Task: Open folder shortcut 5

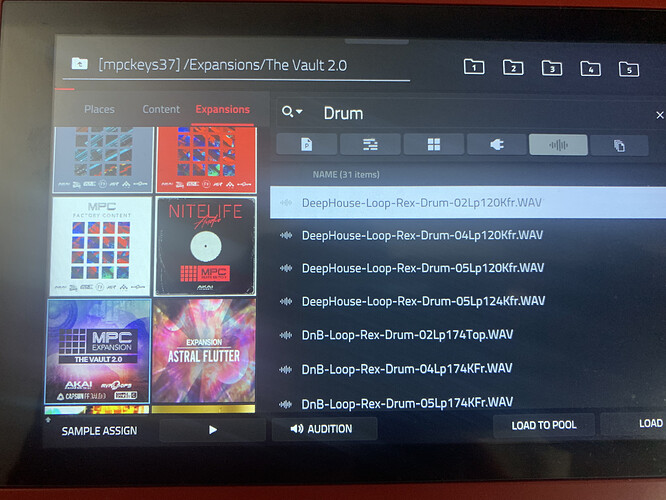Action: (x=629, y=69)
